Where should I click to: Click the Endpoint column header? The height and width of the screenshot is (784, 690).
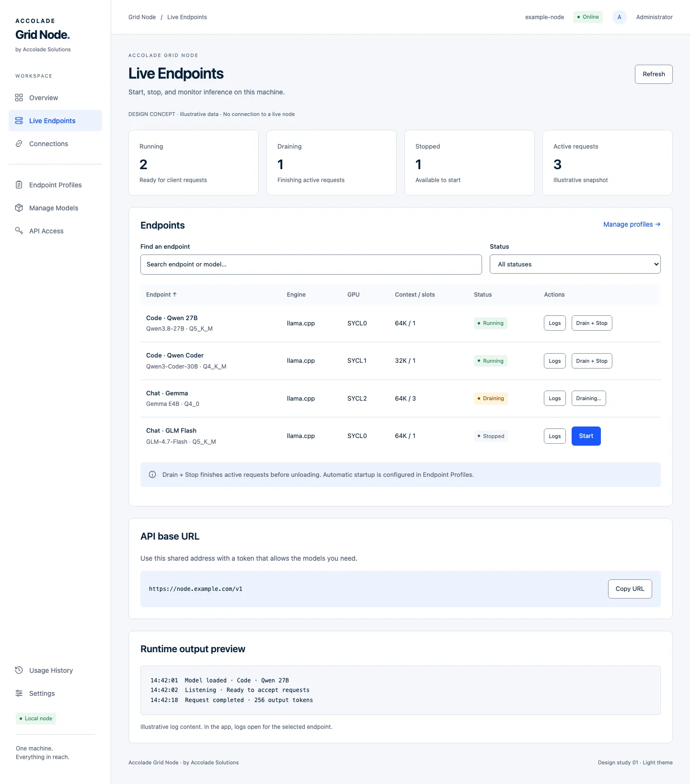pyautogui.click(x=161, y=295)
